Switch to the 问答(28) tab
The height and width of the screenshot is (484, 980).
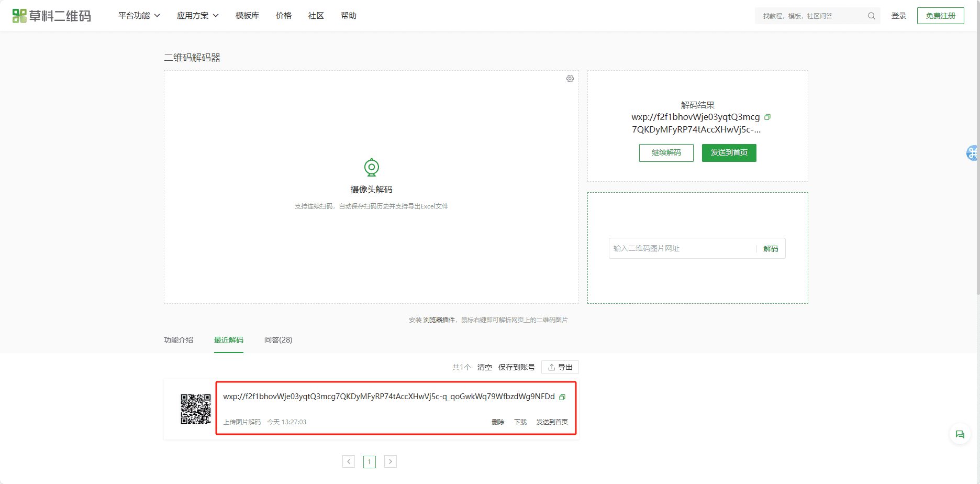pos(279,340)
